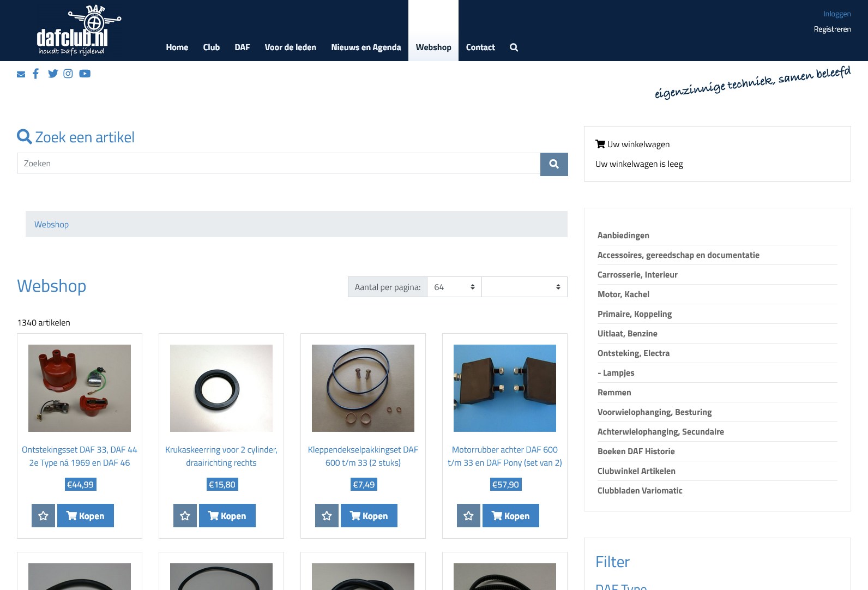Screen dimensions: 868x590
Task: Click the €57,90 price tag
Action: pos(505,484)
